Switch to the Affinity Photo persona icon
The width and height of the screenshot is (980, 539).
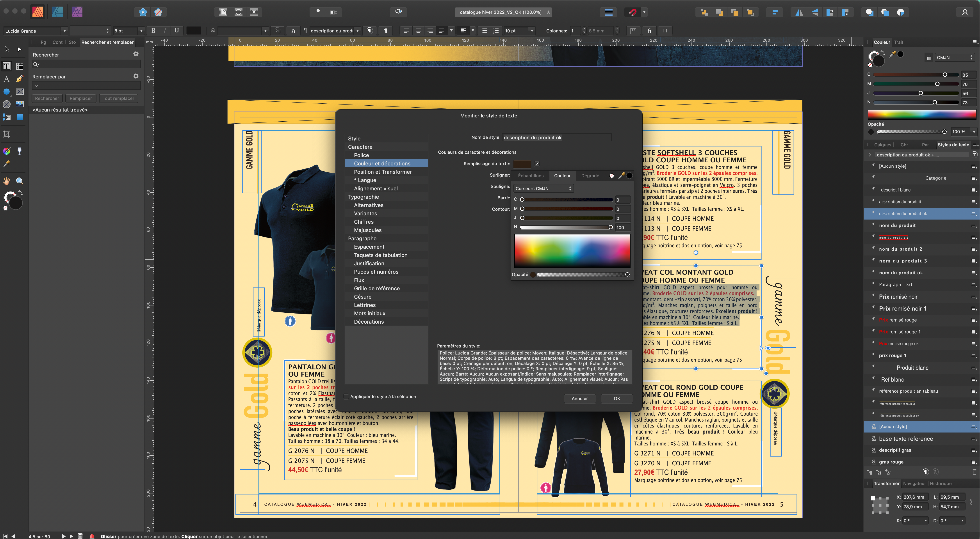(77, 12)
